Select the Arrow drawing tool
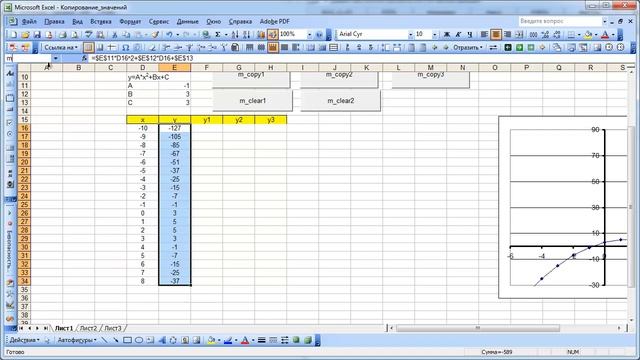 (x=116, y=340)
